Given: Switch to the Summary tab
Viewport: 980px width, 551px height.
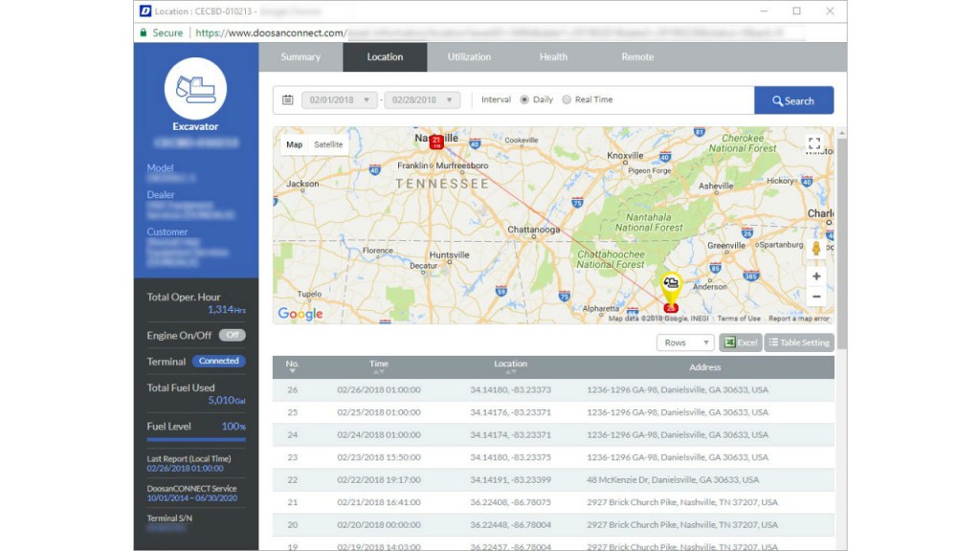Looking at the screenshot, I should [x=301, y=56].
